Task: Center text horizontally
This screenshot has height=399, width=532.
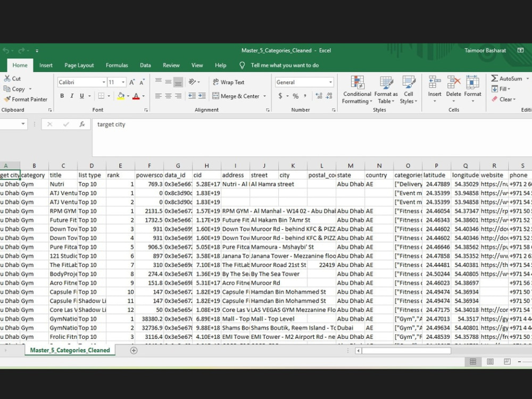Action: point(168,96)
